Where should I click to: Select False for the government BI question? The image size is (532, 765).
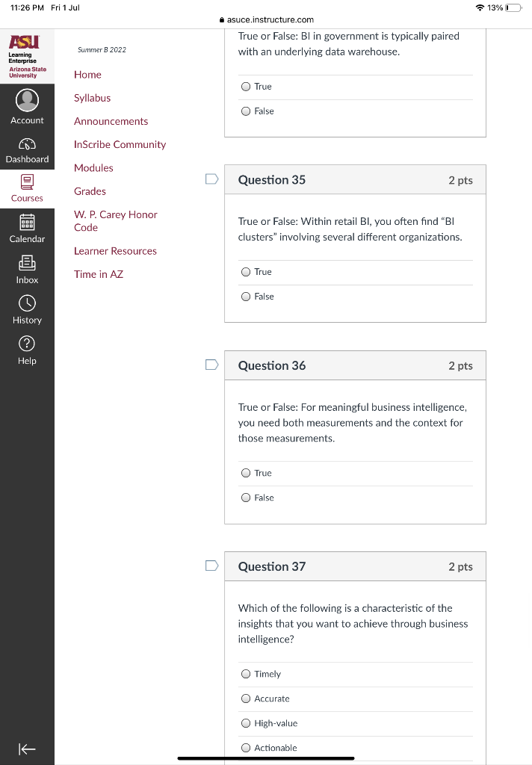[x=246, y=111]
